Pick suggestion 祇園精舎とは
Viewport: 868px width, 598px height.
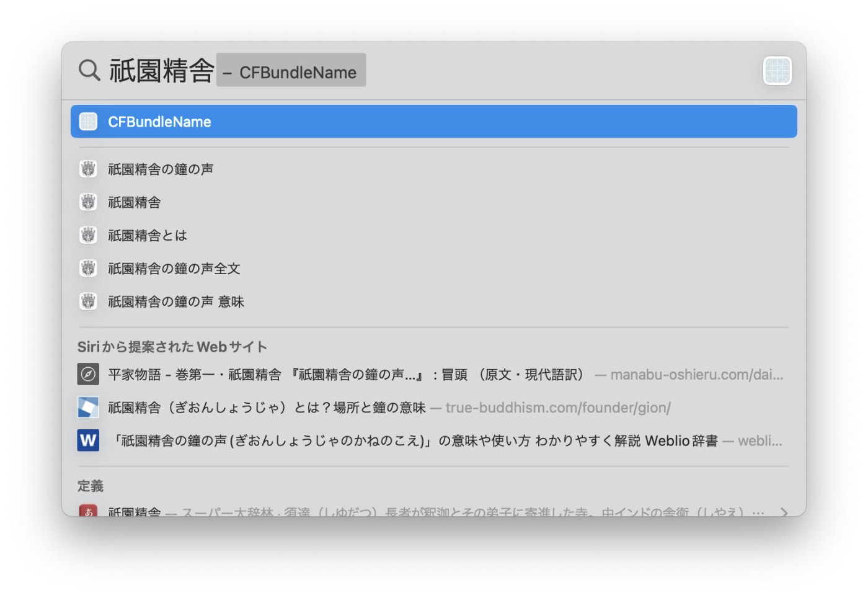[434, 235]
